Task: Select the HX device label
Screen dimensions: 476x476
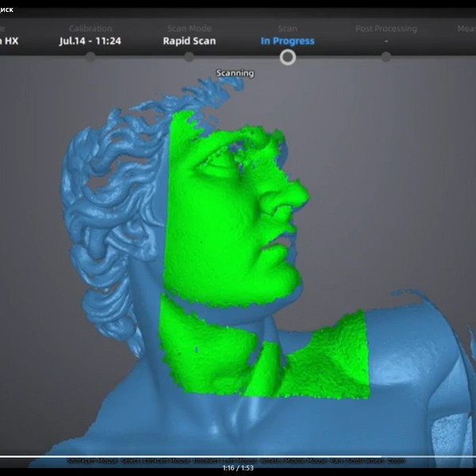Action: coord(9,41)
